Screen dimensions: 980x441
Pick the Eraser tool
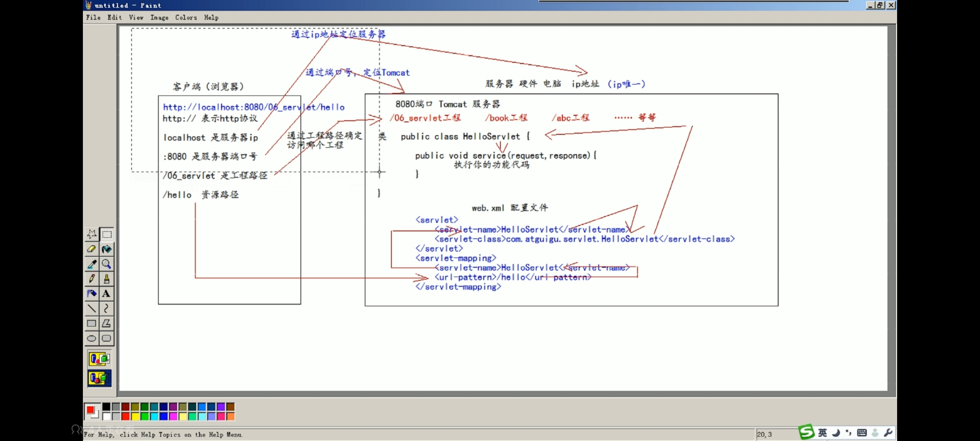point(91,249)
